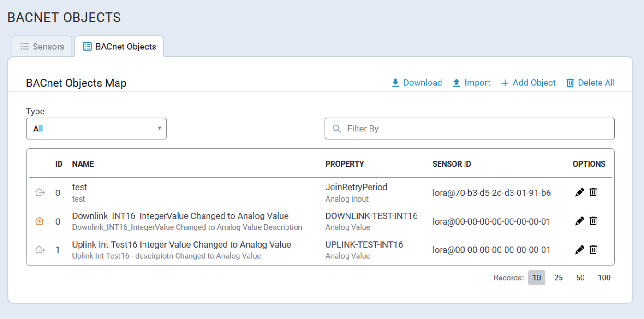
Task: Add a new BACnet object
Action: pos(529,83)
